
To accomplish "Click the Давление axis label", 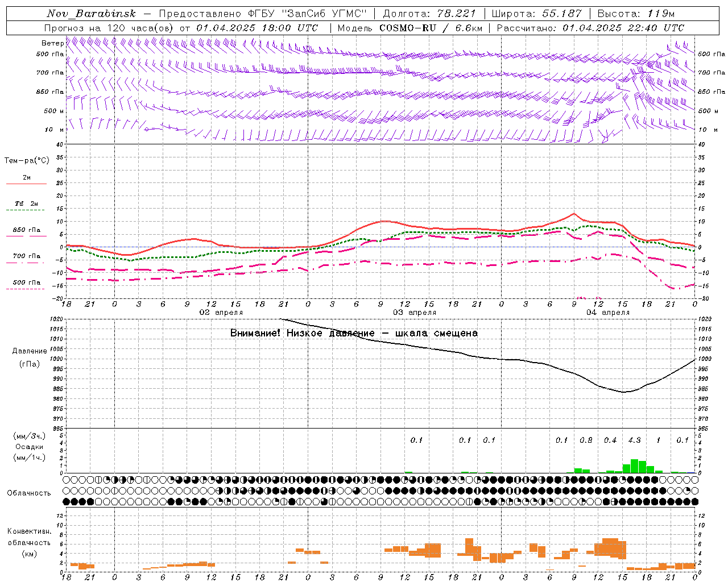I will point(30,351).
